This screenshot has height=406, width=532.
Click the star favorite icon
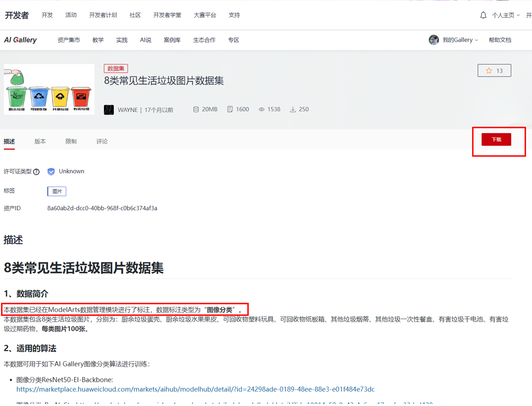click(489, 71)
